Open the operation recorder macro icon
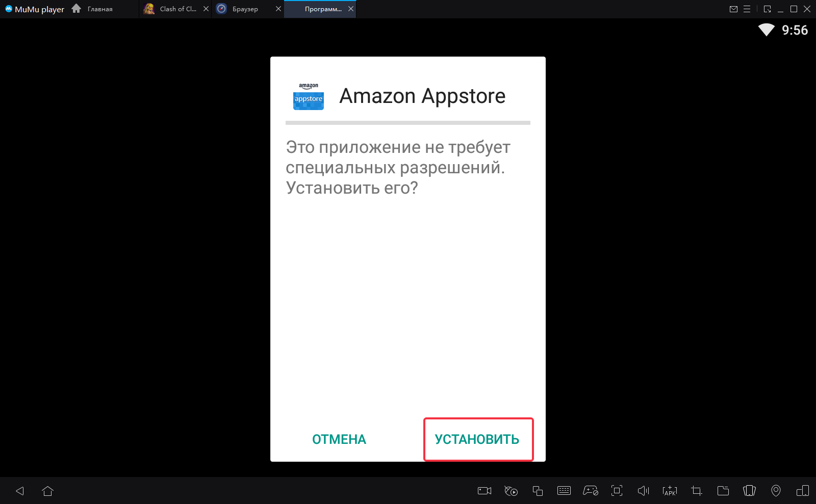 [x=511, y=491]
